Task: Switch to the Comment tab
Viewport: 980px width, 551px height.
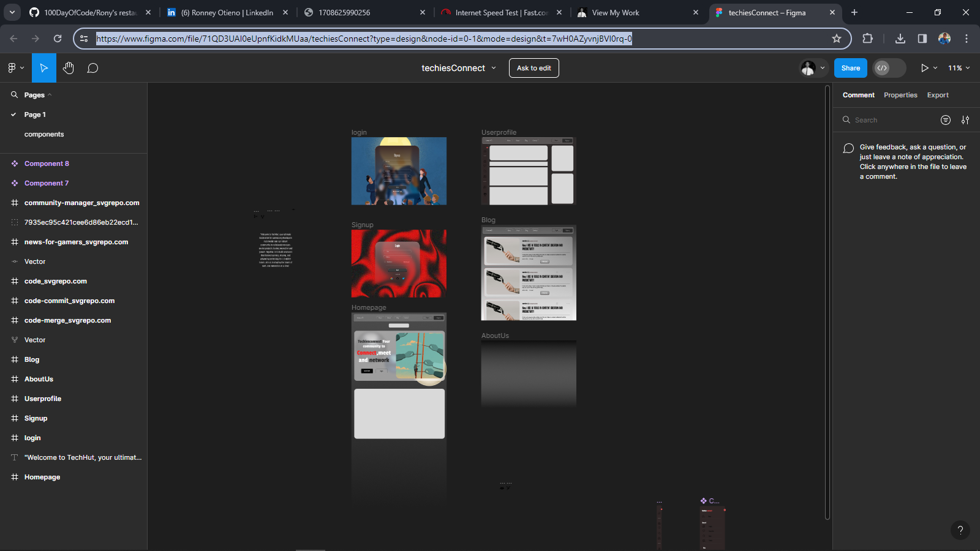Action: click(x=858, y=95)
